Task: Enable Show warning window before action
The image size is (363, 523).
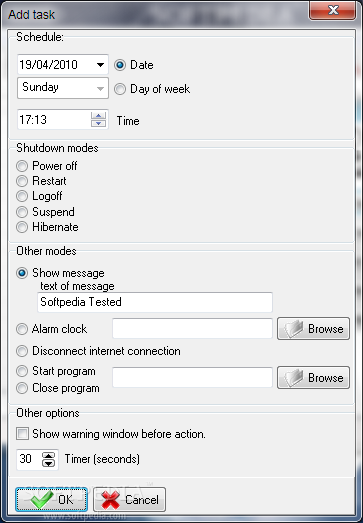Action: tap(22, 434)
